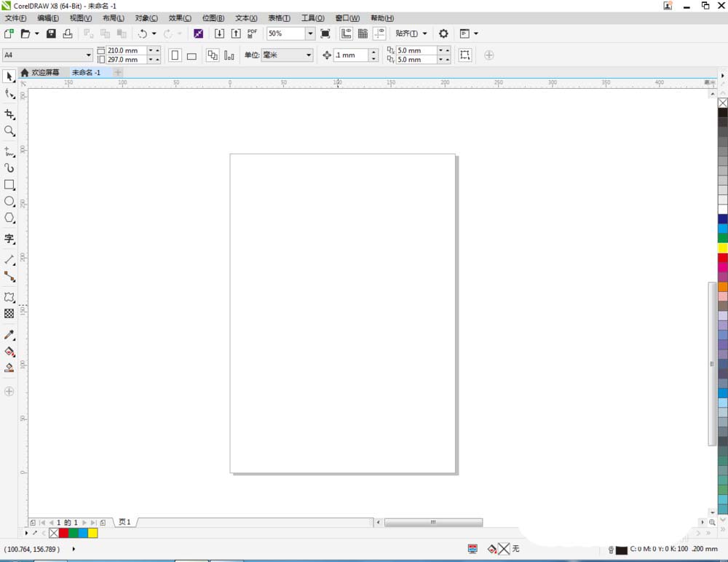Open the 文件 menu
The image size is (728, 562).
point(16,17)
